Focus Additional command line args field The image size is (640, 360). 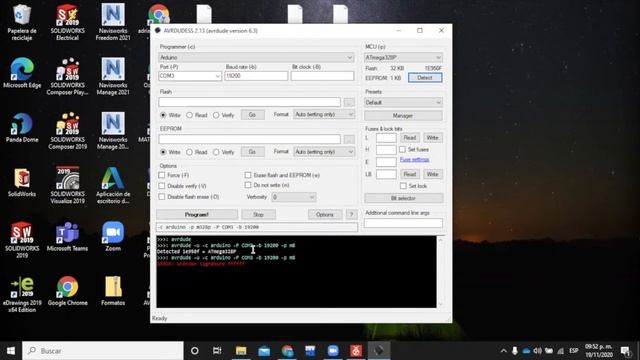click(403, 223)
